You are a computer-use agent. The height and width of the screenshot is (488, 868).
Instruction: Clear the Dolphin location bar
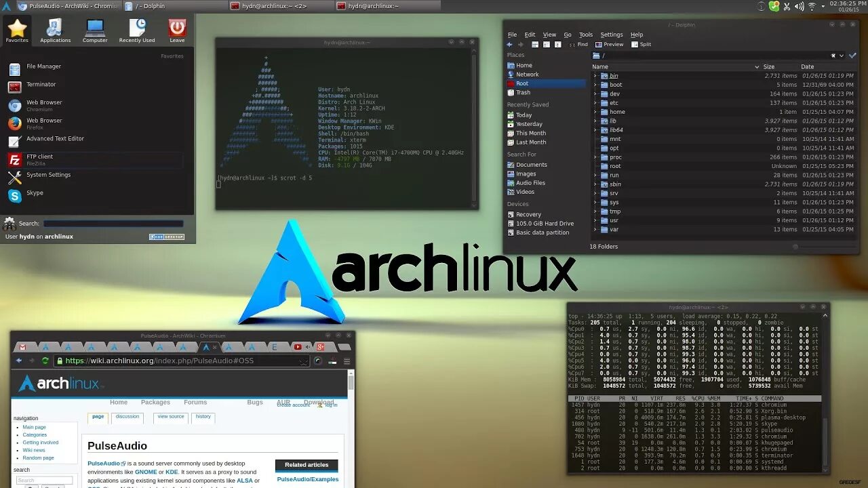[833, 56]
